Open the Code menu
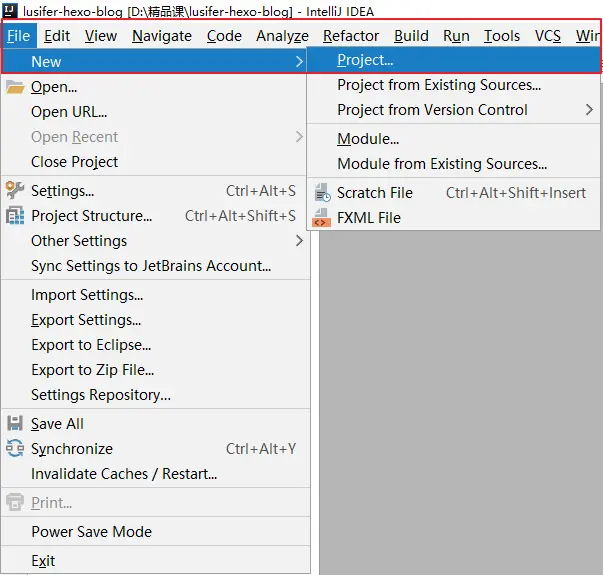This screenshot has width=603, height=575. 224,36
